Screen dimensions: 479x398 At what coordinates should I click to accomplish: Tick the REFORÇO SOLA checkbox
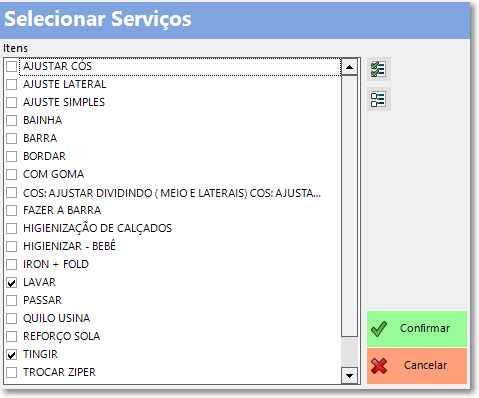[12, 336]
